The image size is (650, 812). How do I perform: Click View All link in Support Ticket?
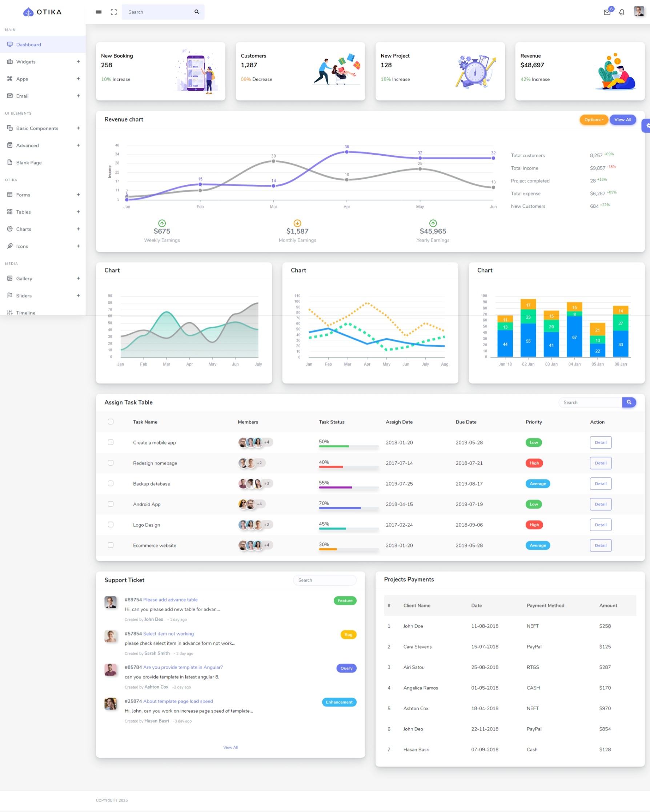click(230, 747)
